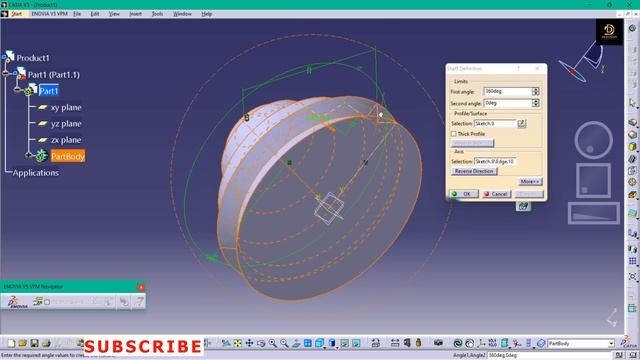This screenshot has height=360, width=640.
Task: Click More>> to expand Shaft Definition
Action: click(530, 181)
